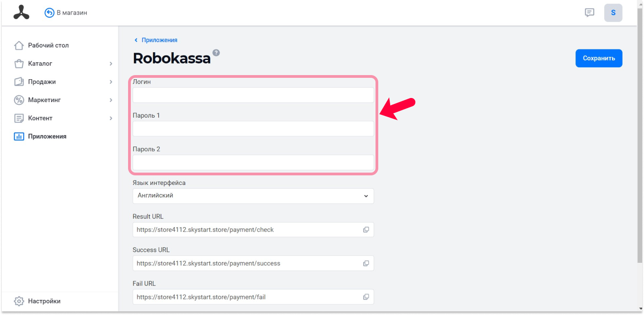The height and width of the screenshot is (315, 644).
Task: Copy the Result URL with its copy icon
Action: click(x=366, y=230)
